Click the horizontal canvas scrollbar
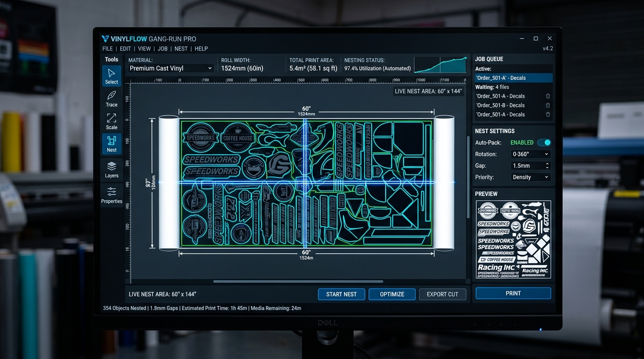 tap(298, 281)
